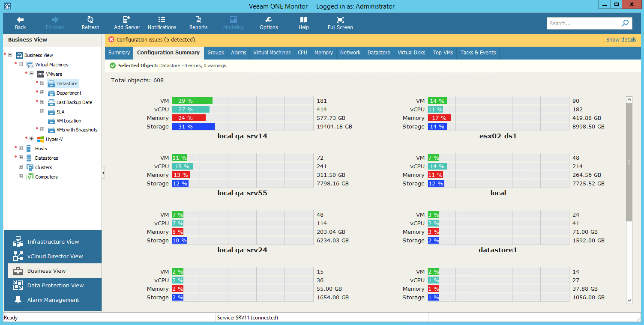Open the Network tab
The width and height of the screenshot is (644, 325).
350,53
